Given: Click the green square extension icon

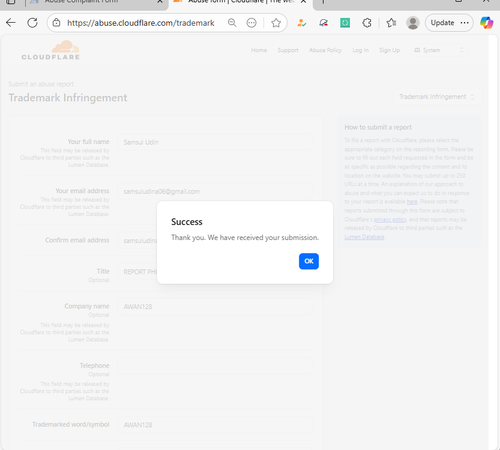Looking at the screenshot, I should click(x=345, y=23).
